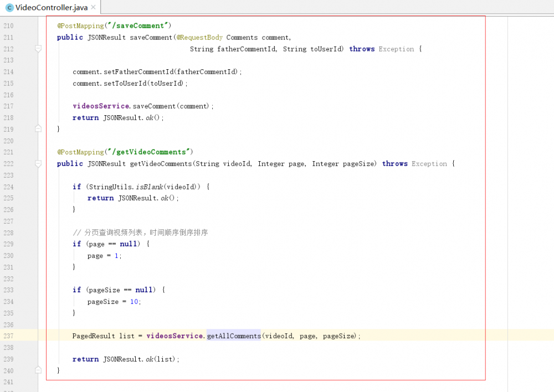Click videosService field on line 237

175,336
